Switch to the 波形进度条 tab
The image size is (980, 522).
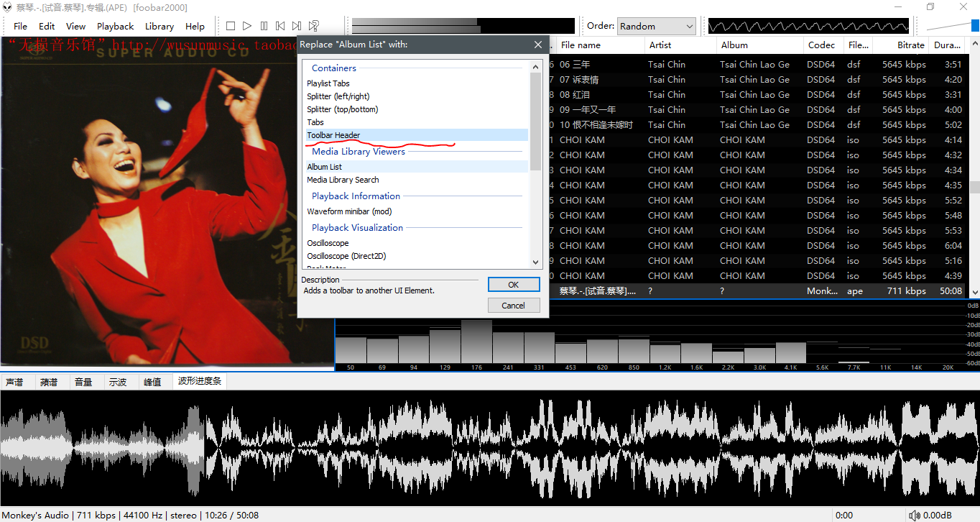pyautogui.click(x=200, y=382)
